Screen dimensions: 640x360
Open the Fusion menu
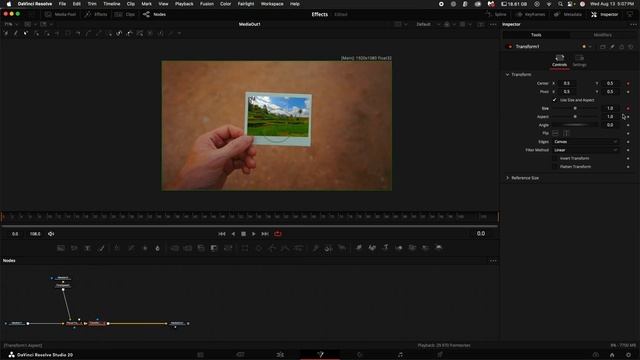[x=207, y=4]
